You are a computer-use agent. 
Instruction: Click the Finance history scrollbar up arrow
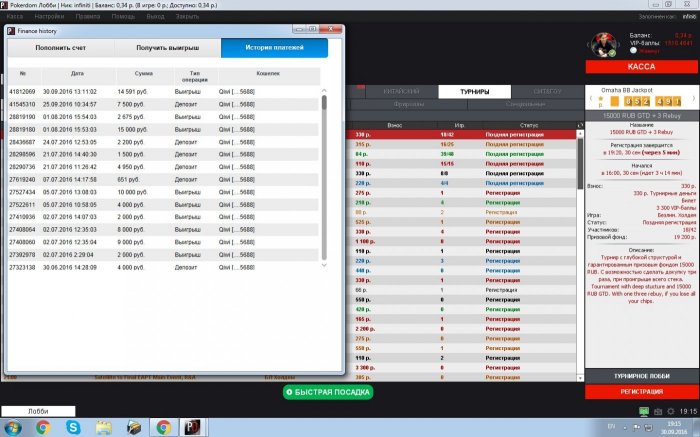coord(324,91)
